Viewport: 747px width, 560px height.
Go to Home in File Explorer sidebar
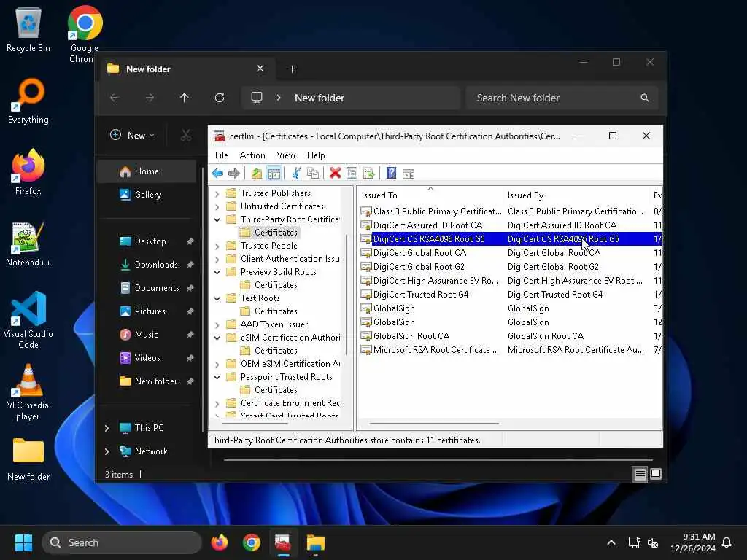pos(147,171)
